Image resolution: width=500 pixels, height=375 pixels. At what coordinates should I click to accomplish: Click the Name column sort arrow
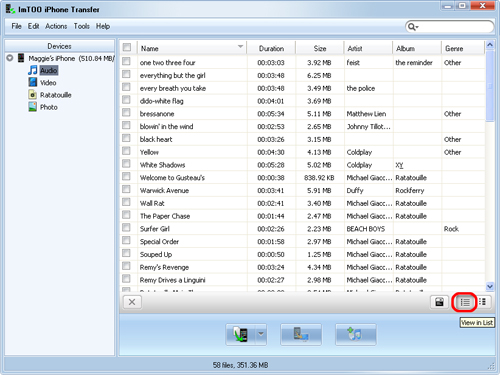tap(240, 46)
